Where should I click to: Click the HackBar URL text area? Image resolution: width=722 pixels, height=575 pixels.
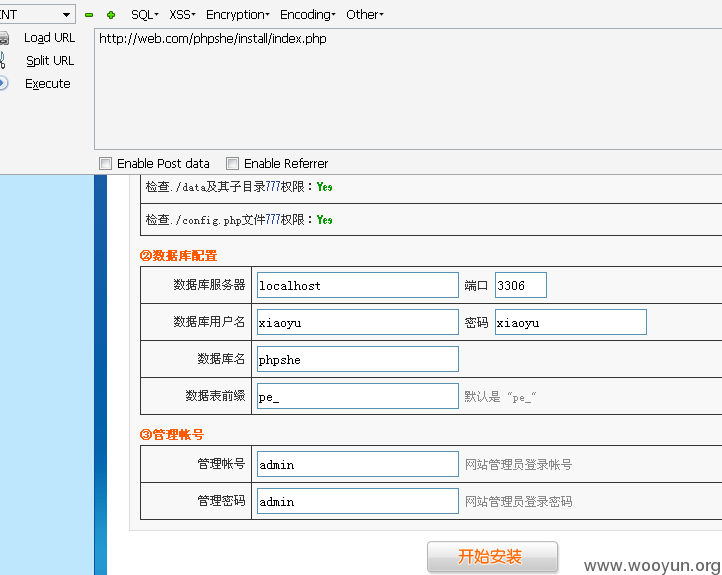click(400, 90)
